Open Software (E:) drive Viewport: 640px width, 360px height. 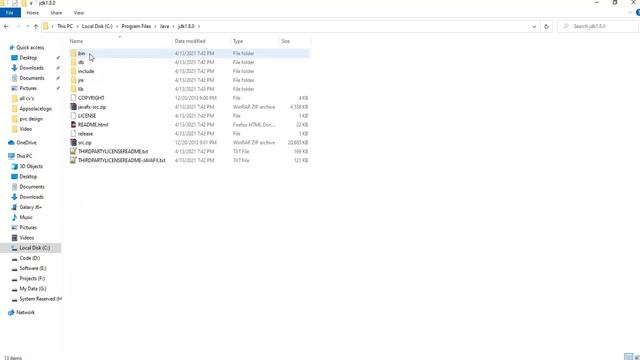coord(33,268)
